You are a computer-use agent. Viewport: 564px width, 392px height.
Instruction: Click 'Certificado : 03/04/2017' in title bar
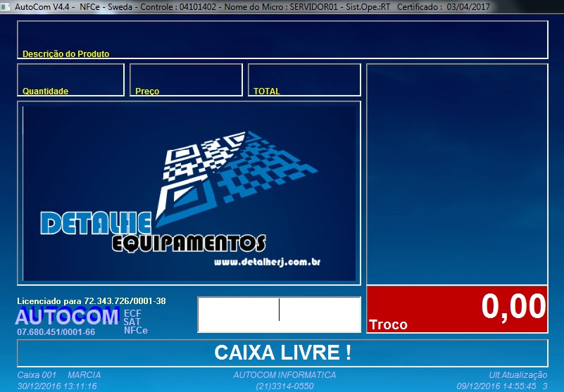pos(444,7)
